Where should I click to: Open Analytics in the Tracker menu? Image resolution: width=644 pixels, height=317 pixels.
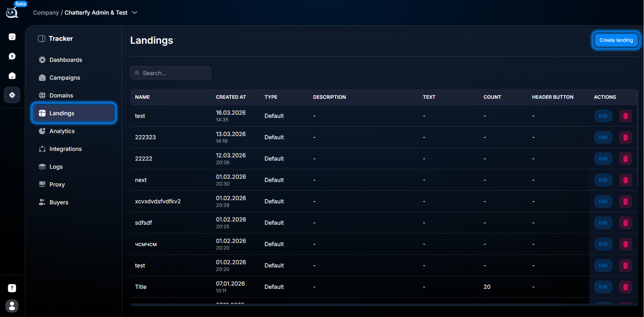point(73,131)
